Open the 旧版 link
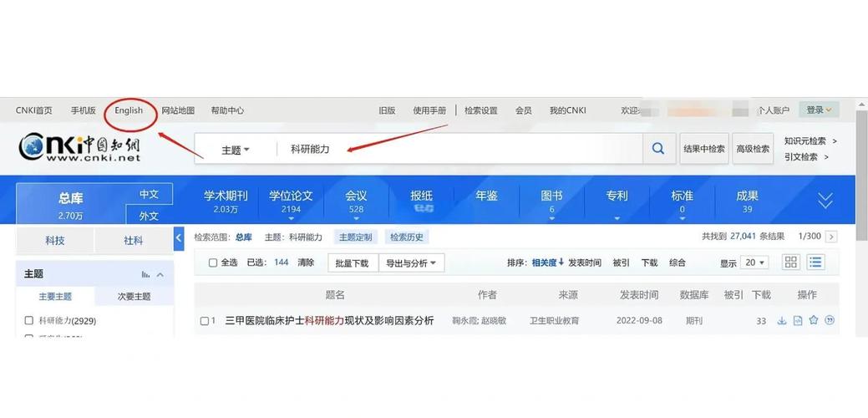The height and width of the screenshot is (418, 868). tap(387, 110)
